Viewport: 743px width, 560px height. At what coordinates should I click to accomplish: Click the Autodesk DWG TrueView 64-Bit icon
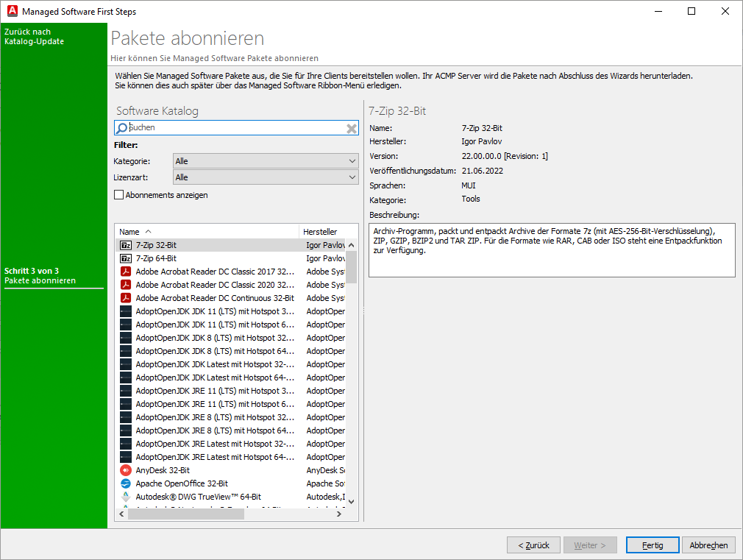[x=125, y=497]
